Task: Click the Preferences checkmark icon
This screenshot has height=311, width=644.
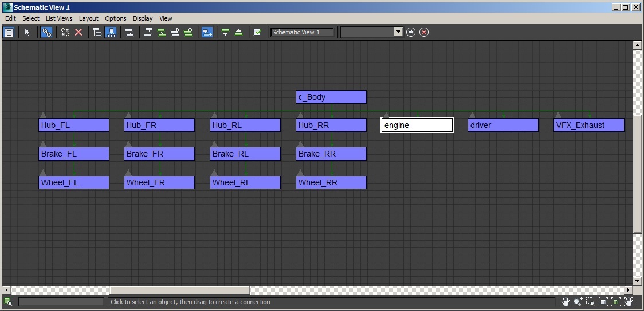Action: point(257,32)
